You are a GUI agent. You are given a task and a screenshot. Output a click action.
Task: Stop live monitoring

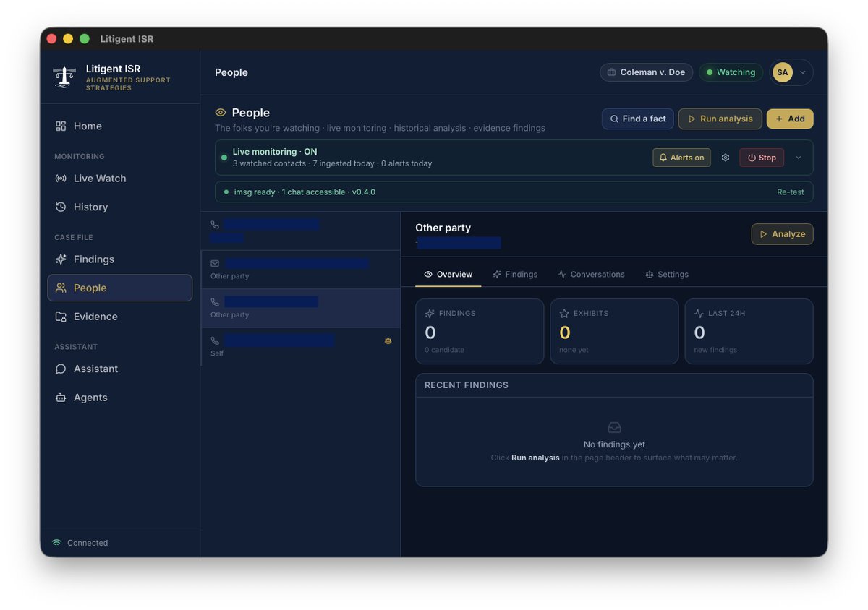pos(762,158)
